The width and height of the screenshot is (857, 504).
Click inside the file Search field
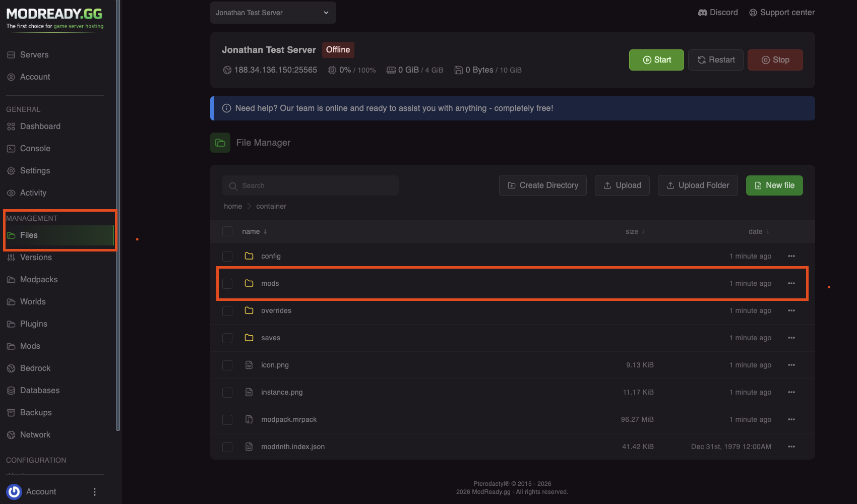[x=311, y=185]
